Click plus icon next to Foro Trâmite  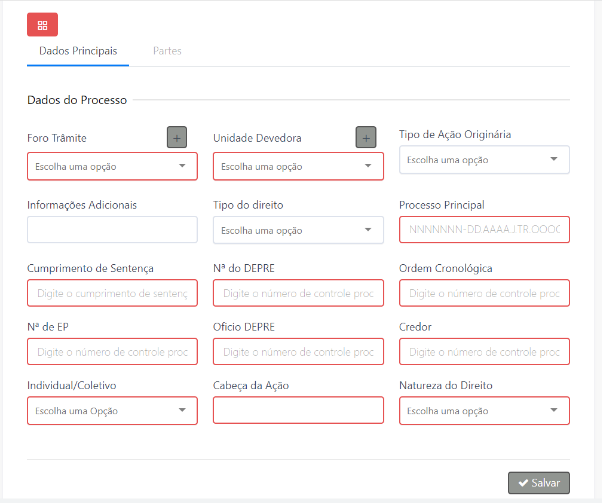pyautogui.click(x=176, y=137)
